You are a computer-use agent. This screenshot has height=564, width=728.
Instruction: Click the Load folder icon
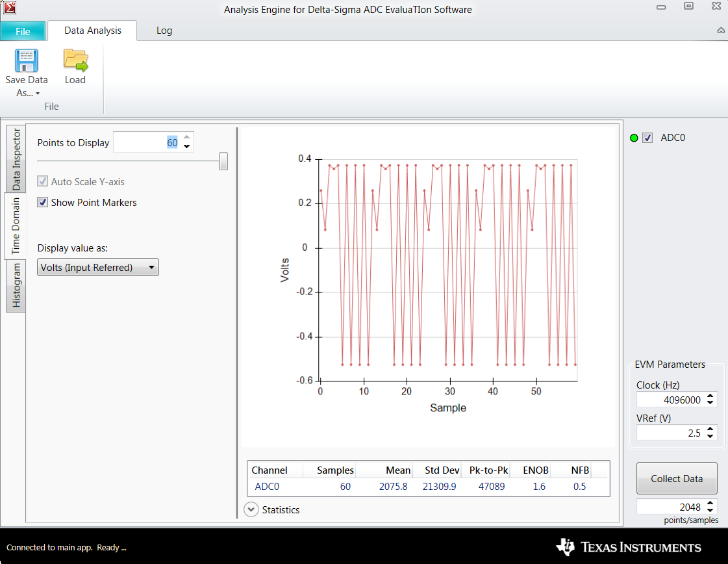(x=76, y=61)
